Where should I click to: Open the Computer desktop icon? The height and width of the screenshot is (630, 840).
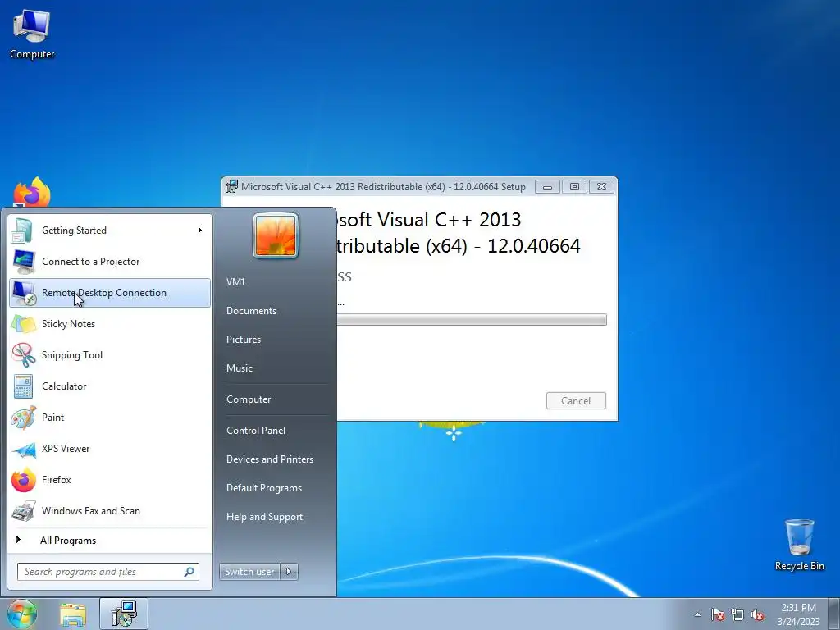[32, 25]
